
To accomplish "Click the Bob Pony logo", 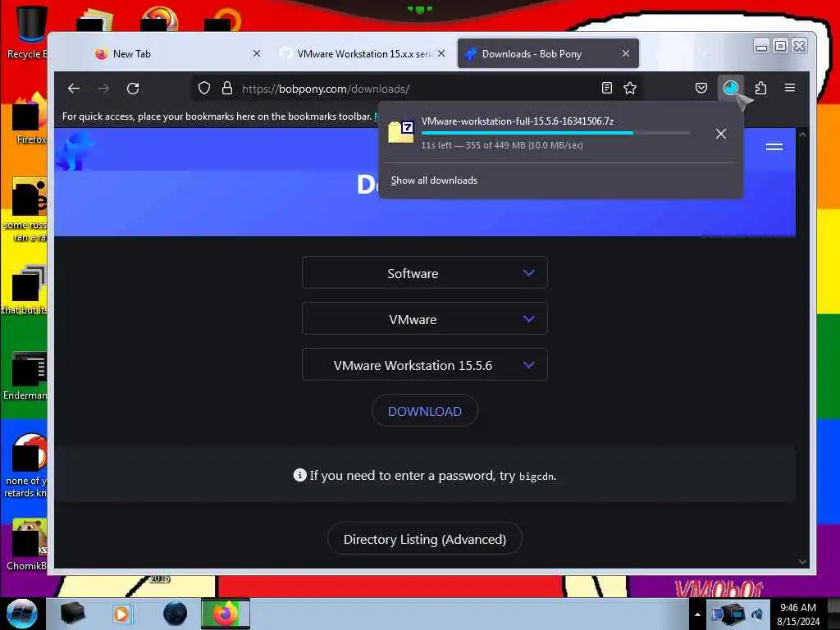I will click(x=75, y=152).
